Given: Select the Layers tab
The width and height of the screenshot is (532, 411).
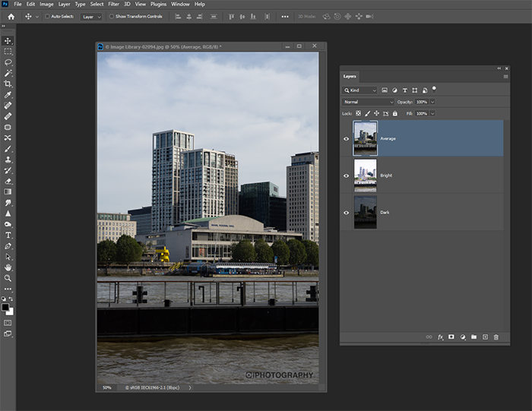Looking at the screenshot, I should [x=350, y=76].
